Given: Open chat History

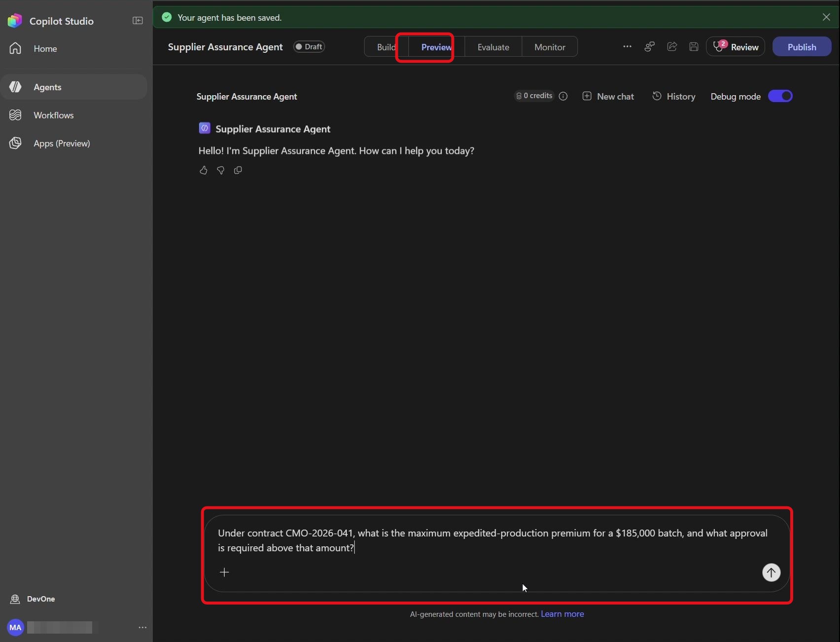Looking at the screenshot, I should 674,96.
